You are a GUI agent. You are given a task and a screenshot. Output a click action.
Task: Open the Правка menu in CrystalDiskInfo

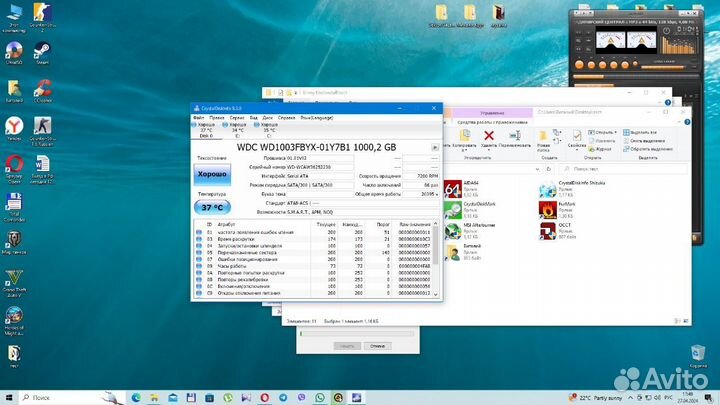point(217,118)
